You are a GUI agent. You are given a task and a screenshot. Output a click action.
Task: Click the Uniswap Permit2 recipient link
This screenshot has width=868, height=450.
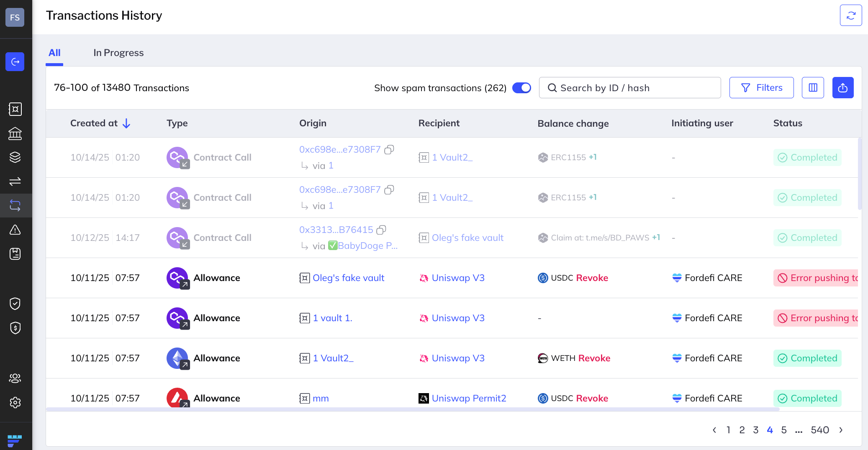point(469,398)
